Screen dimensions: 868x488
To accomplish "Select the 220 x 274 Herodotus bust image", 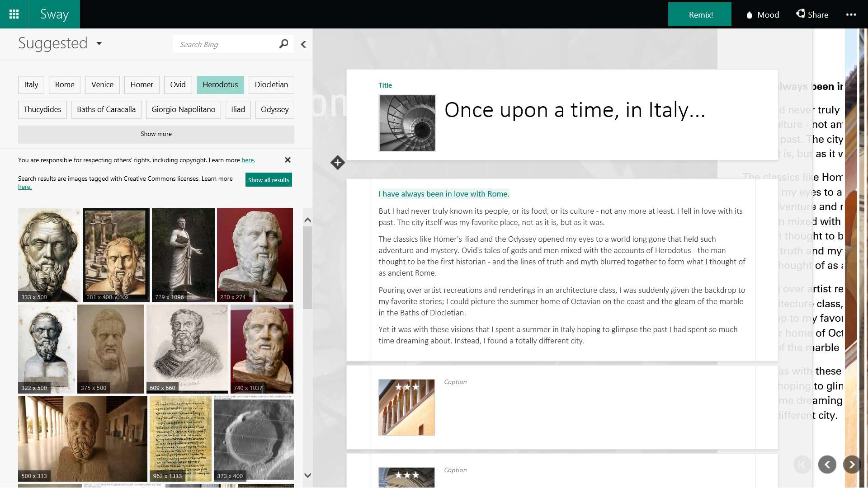I will click(255, 255).
